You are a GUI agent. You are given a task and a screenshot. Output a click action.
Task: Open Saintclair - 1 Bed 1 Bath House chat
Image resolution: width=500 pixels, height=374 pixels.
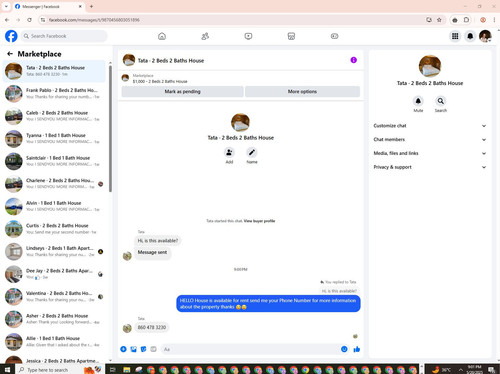tap(54, 161)
